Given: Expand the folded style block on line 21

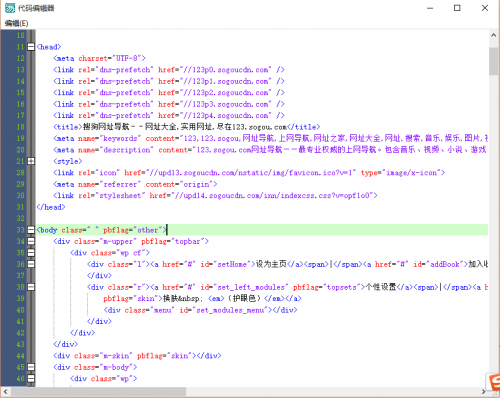Looking at the screenshot, I should (x=31, y=161).
